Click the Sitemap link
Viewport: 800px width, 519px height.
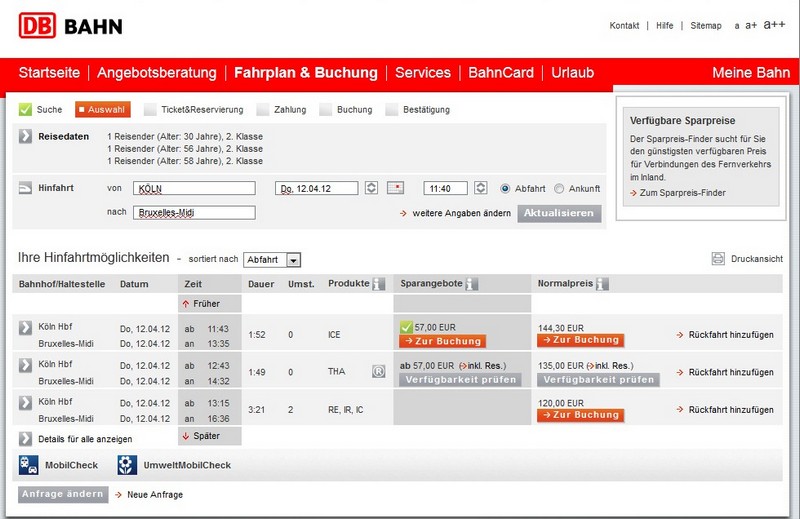tap(706, 26)
